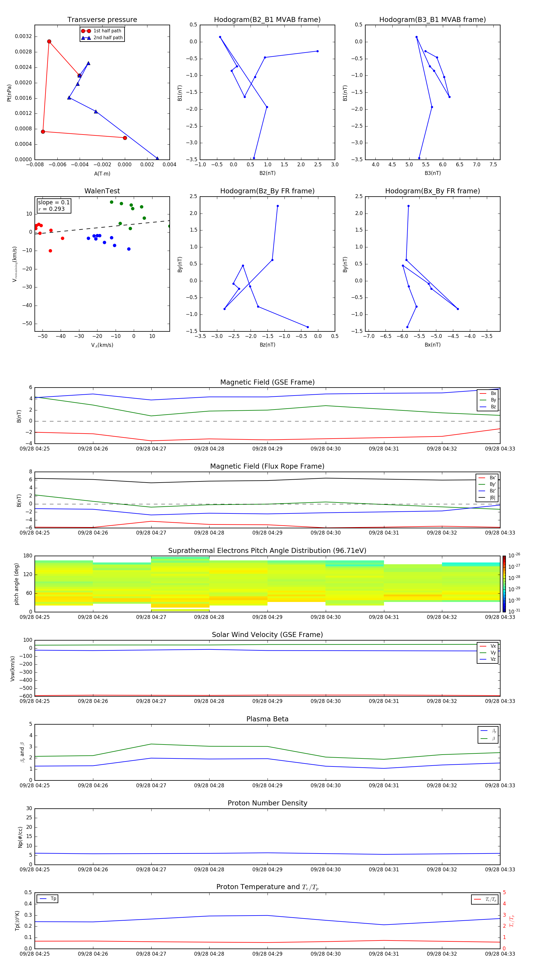Click the By' legend entry in Flux Rope plot
The height and width of the screenshot is (980, 535).
point(487,484)
